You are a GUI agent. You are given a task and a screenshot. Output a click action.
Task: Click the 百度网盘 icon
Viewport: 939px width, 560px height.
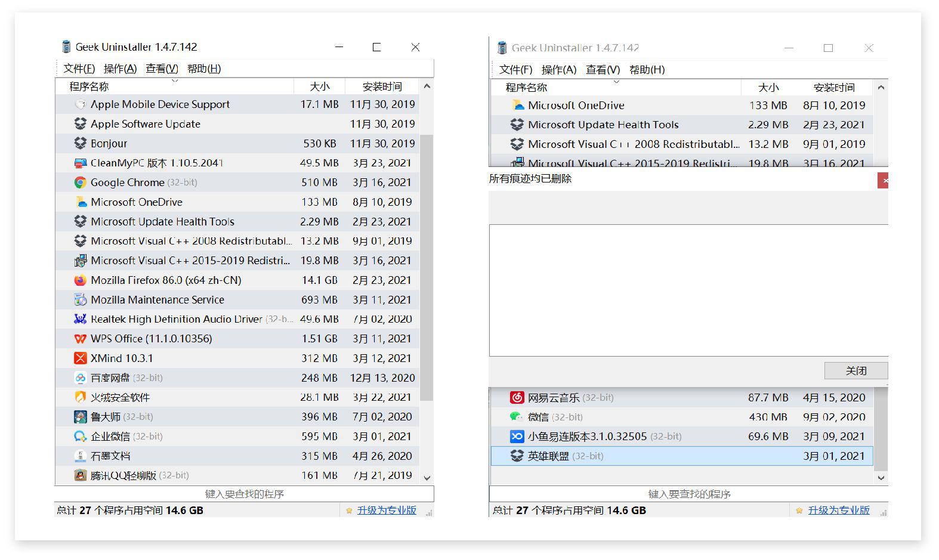click(x=80, y=378)
